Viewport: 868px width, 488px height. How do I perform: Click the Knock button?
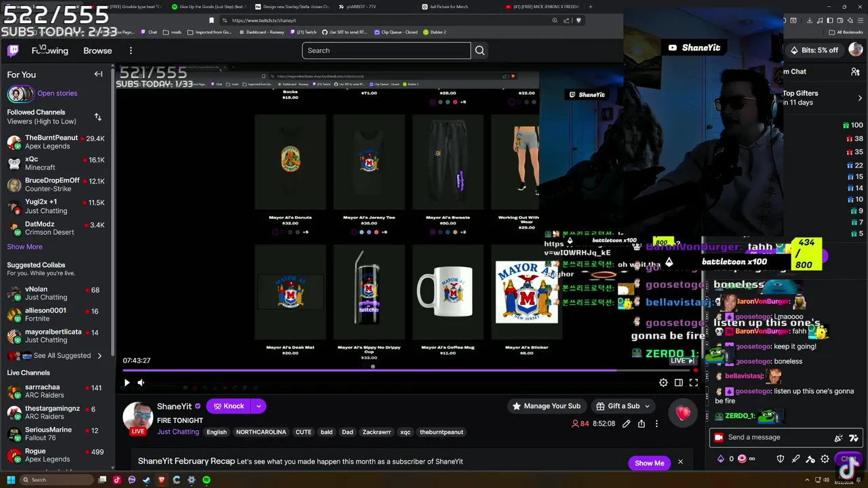(x=229, y=406)
